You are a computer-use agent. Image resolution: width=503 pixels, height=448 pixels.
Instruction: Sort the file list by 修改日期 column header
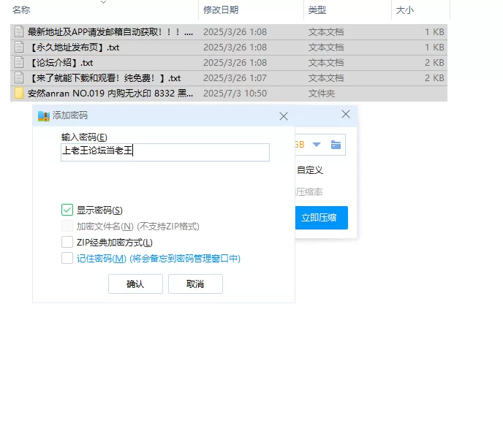(222, 10)
